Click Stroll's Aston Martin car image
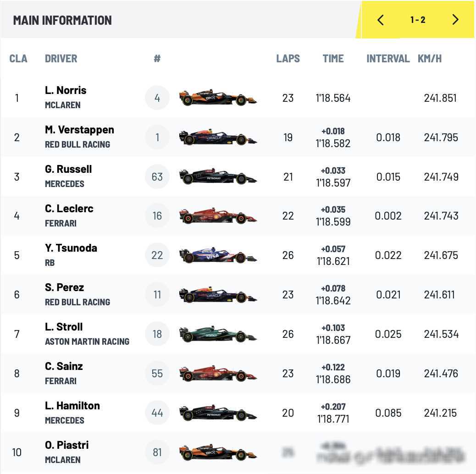The image size is (476, 474). pos(218,334)
